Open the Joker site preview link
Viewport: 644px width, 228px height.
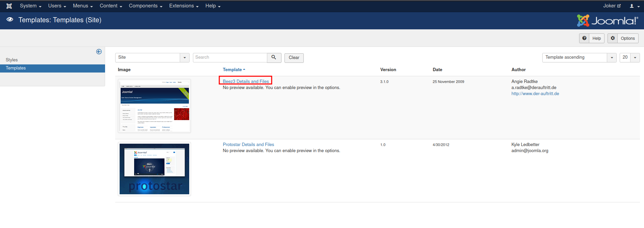pyautogui.click(x=612, y=6)
